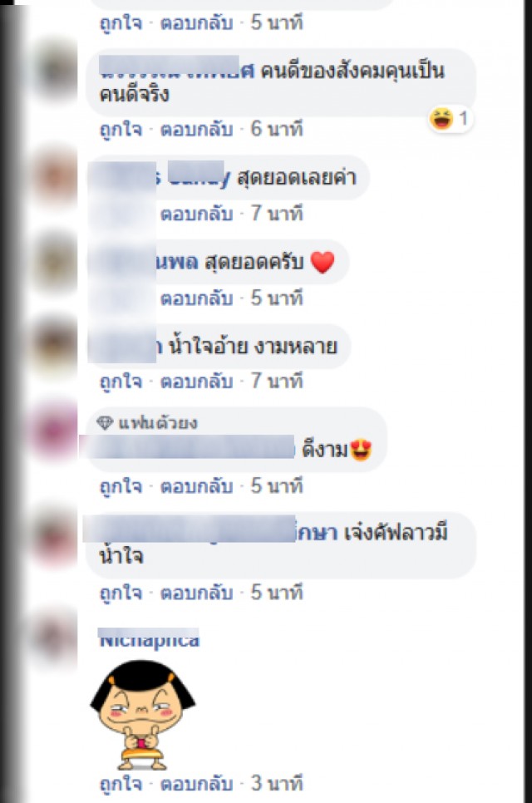
Task: Click ถูกใจ below the cartoon sticker comment
Action: [x=121, y=784]
